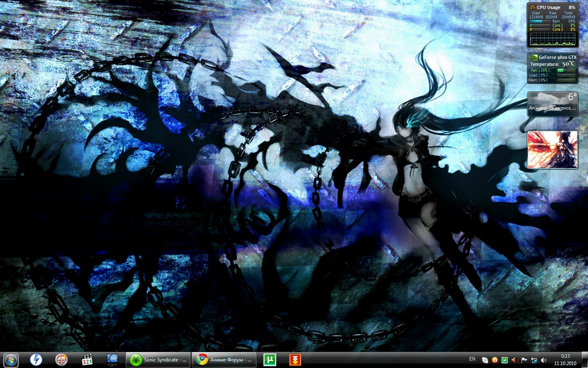Viewport: 588px width, 368px height.
Task: Open the orange AIMP tray icon
Action: pyautogui.click(x=494, y=360)
